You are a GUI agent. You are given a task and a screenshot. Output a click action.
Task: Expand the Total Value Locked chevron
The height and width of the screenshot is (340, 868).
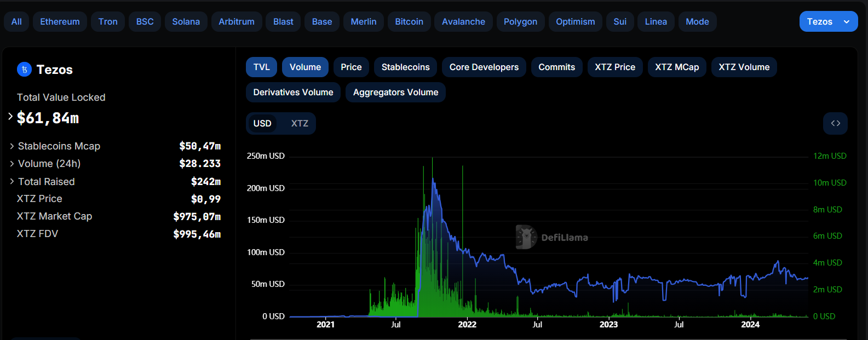pyautogui.click(x=10, y=116)
